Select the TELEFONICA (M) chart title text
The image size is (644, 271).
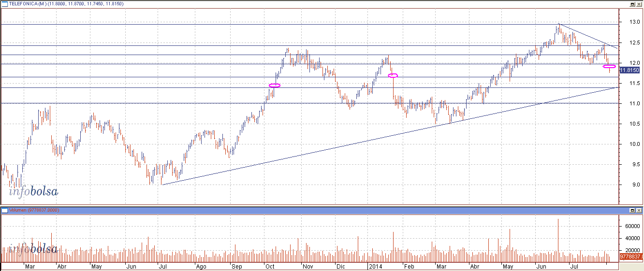[x=27, y=3]
